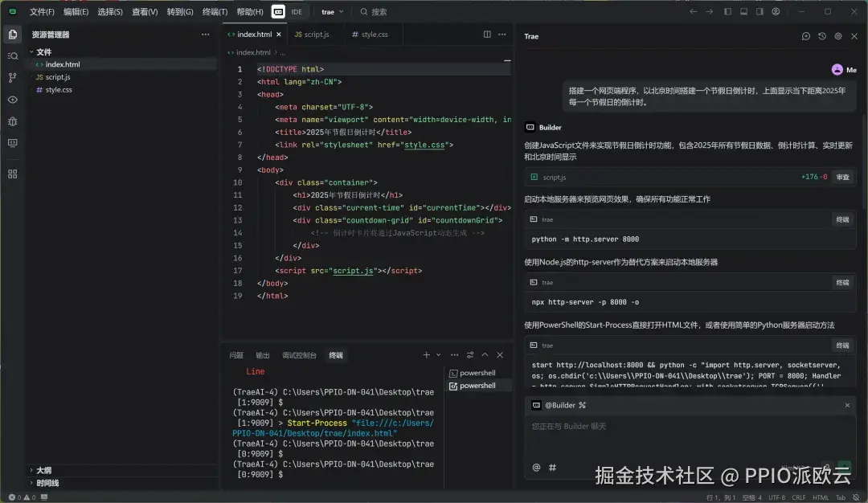The image size is (868, 503).
Task: Focus the Builder chat input field
Action: point(690,437)
